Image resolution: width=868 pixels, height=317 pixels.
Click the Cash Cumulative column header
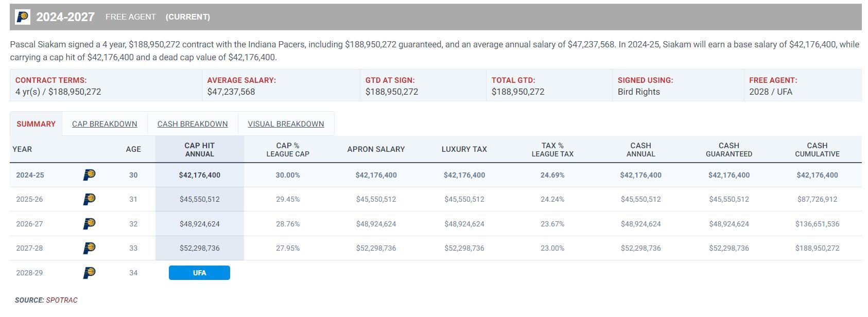(817, 150)
